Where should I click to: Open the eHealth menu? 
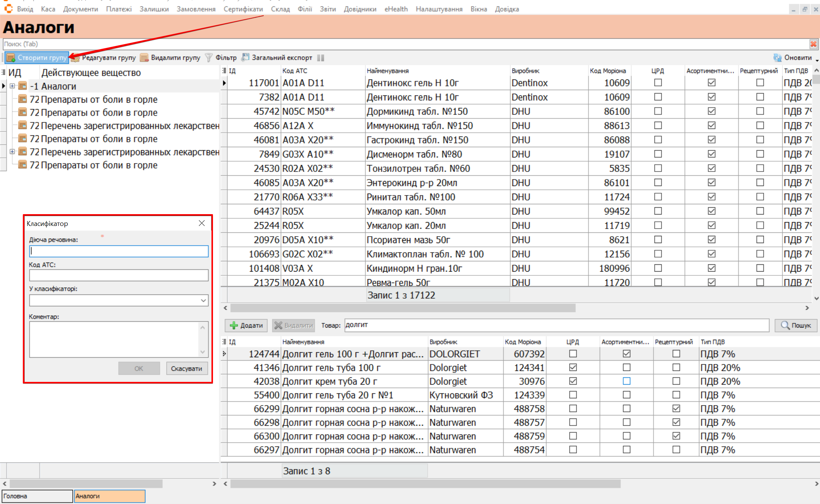click(x=396, y=9)
